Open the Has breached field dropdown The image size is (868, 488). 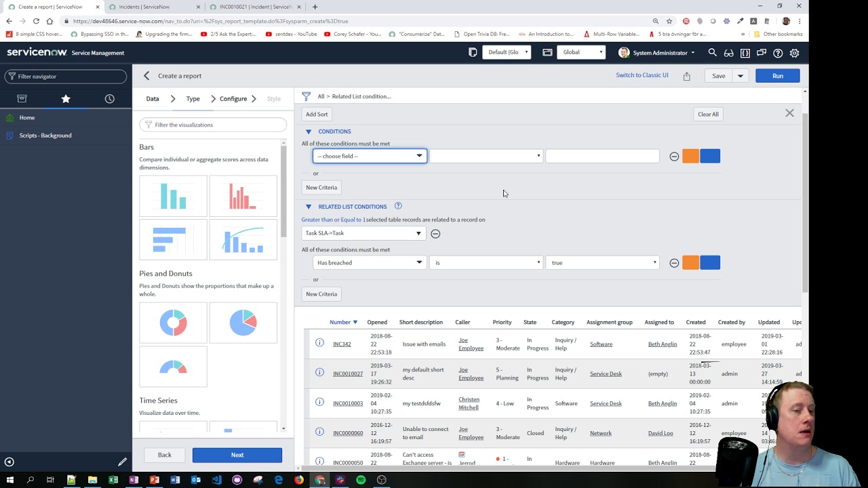[x=370, y=262]
